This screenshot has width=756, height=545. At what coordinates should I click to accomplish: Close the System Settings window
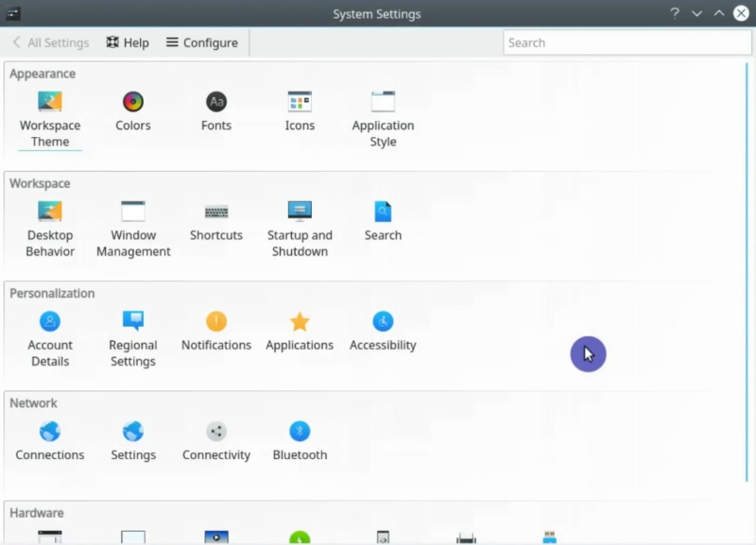tap(741, 13)
